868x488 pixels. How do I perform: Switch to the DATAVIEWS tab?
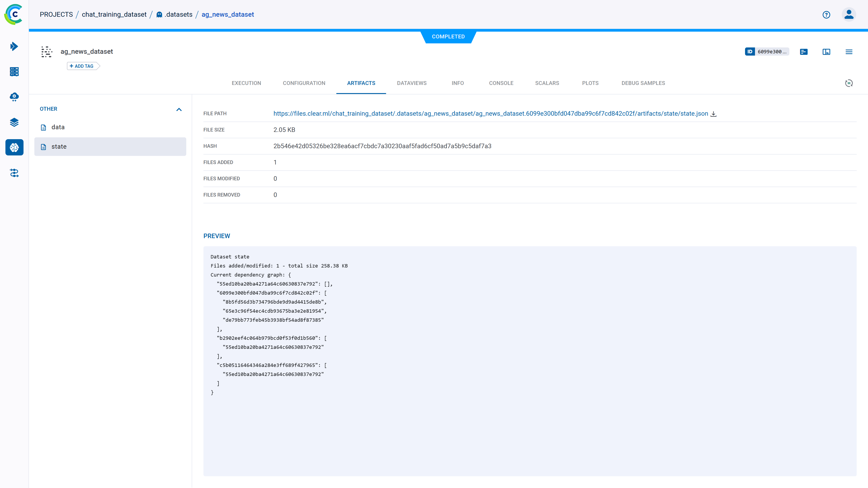click(x=411, y=83)
